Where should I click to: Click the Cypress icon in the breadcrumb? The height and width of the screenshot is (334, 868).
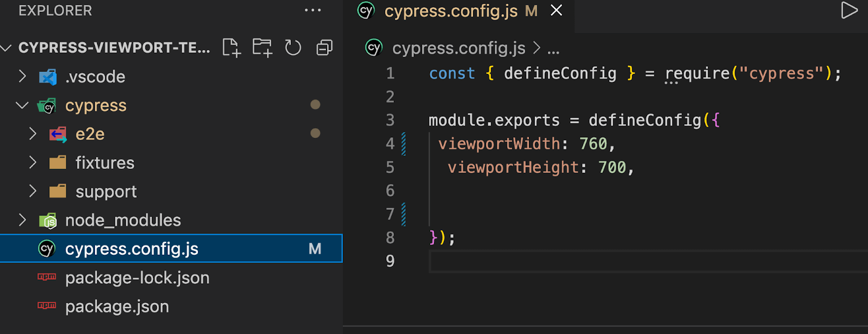point(374,48)
